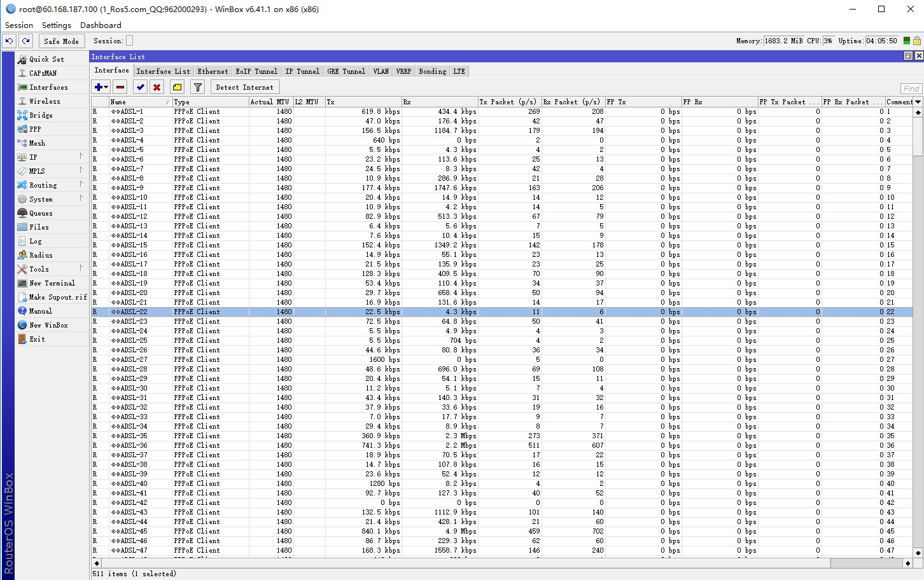Click the Redo arrow icon
The image size is (924, 580).
point(26,41)
